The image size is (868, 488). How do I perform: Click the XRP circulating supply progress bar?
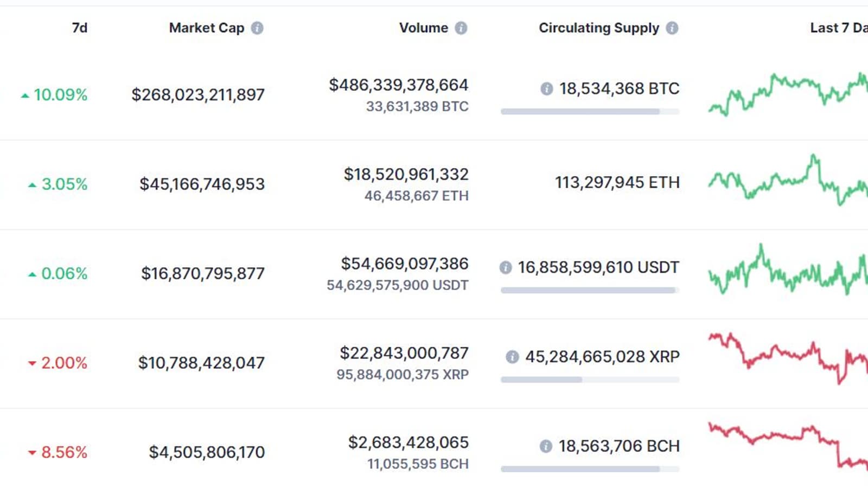point(590,380)
